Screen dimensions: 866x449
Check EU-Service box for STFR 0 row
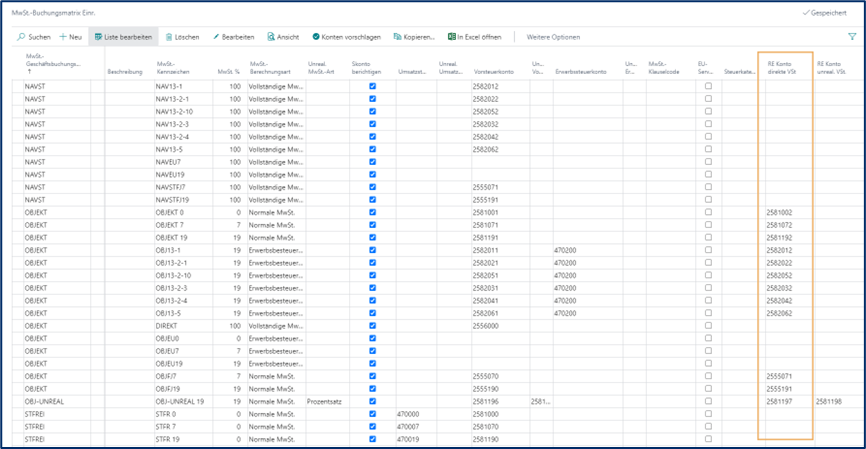709,414
